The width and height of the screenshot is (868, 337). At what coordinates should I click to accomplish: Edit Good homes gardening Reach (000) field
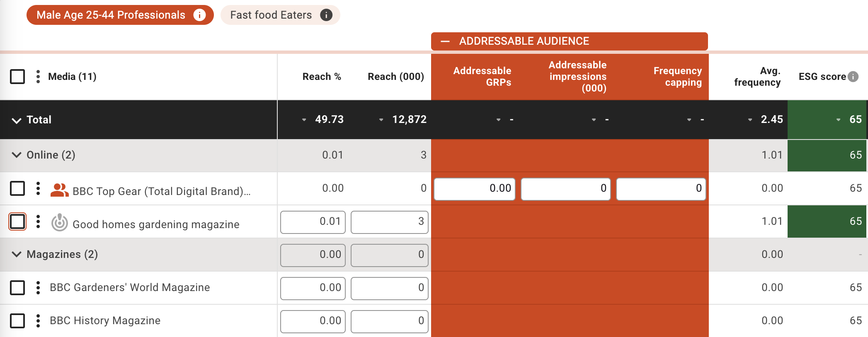pyautogui.click(x=390, y=222)
